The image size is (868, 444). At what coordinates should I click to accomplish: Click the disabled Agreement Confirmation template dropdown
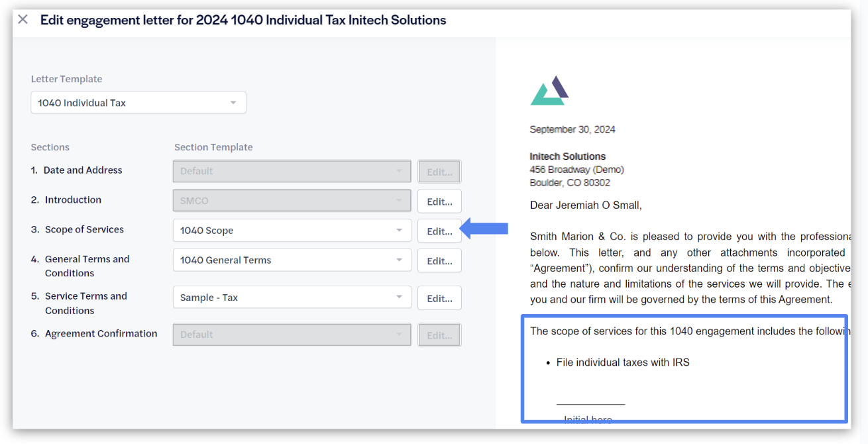(x=292, y=335)
